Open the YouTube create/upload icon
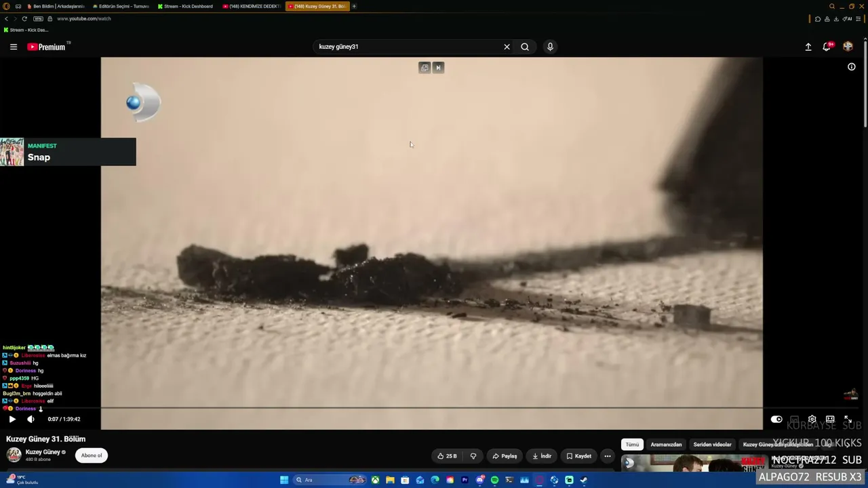 click(808, 47)
